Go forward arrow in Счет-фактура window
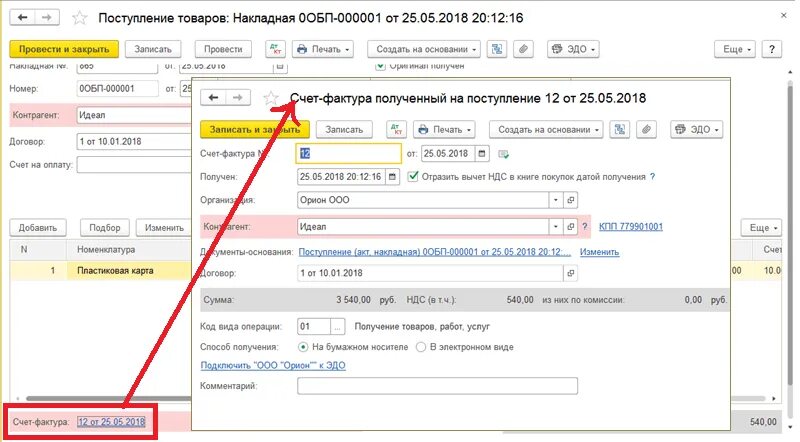This screenshot has width=800, height=442. (x=238, y=97)
